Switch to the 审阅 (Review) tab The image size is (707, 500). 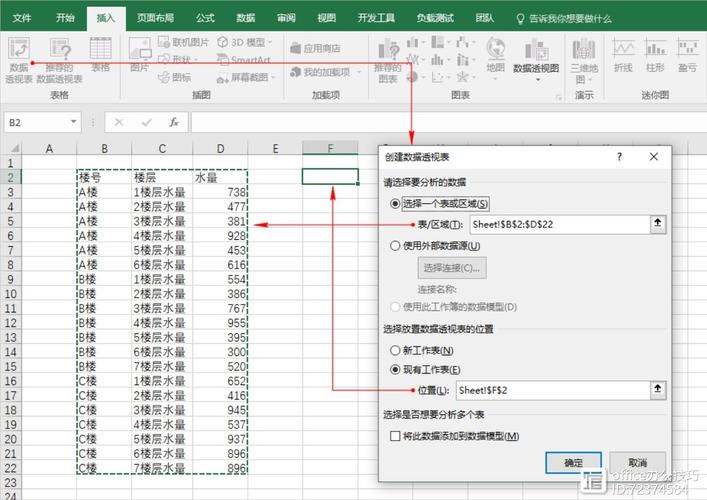[x=286, y=18]
